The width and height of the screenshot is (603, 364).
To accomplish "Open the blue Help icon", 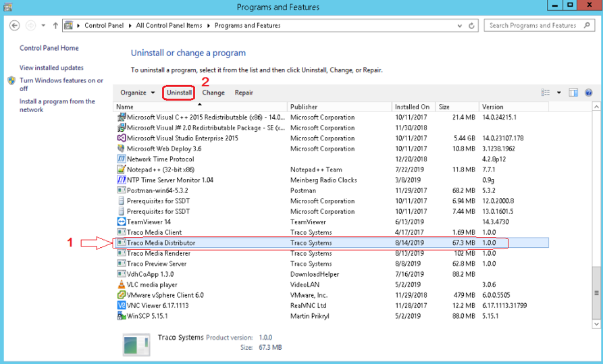I will point(588,93).
